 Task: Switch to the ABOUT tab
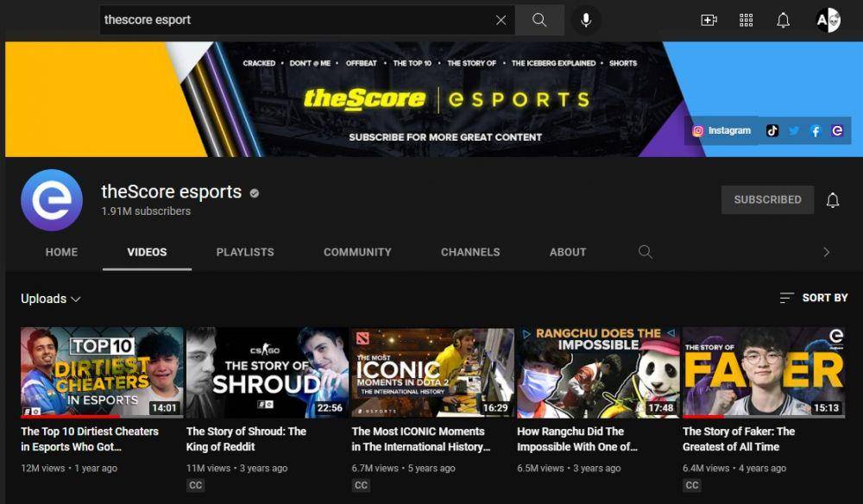[x=568, y=252]
